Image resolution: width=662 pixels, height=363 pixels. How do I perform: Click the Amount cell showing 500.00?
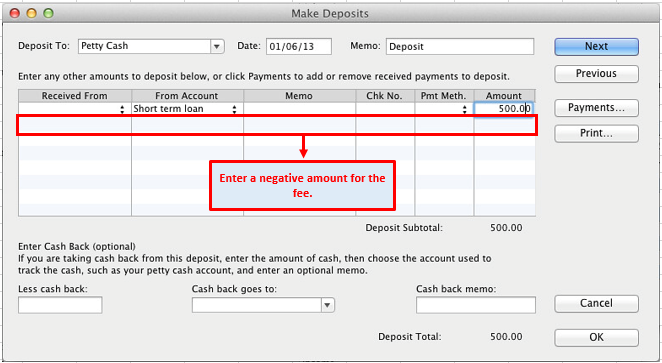tap(504, 109)
